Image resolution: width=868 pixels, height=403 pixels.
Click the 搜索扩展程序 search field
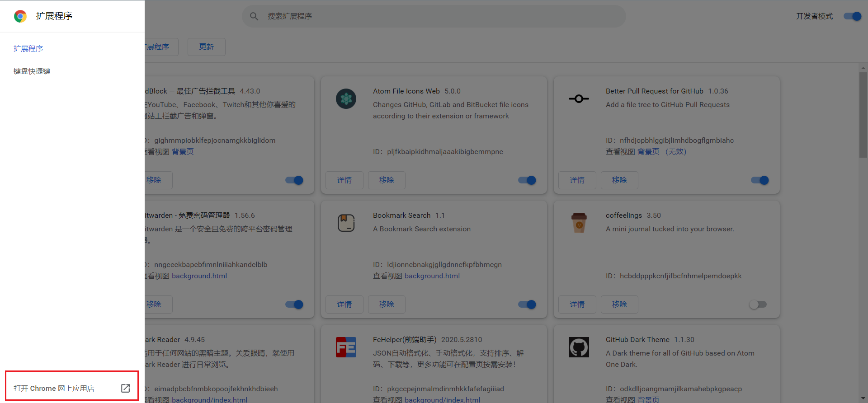click(434, 16)
